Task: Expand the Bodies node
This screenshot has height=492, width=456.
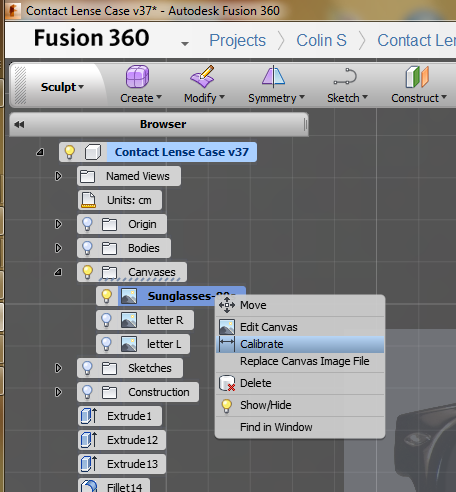Action: pyautogui.click(x=58, y=248)
